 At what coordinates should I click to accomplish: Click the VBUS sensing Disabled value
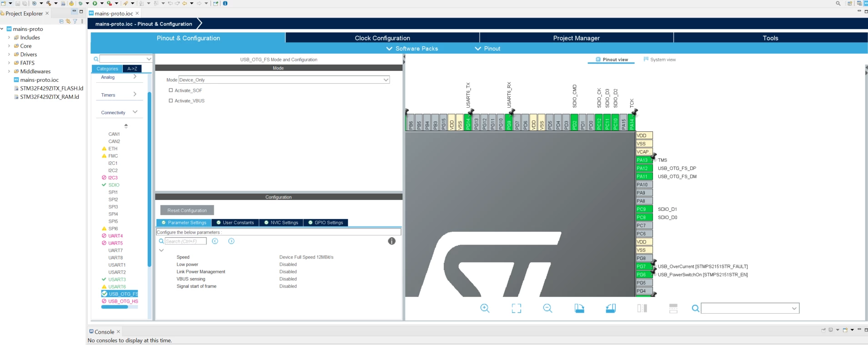pos(288,279)
